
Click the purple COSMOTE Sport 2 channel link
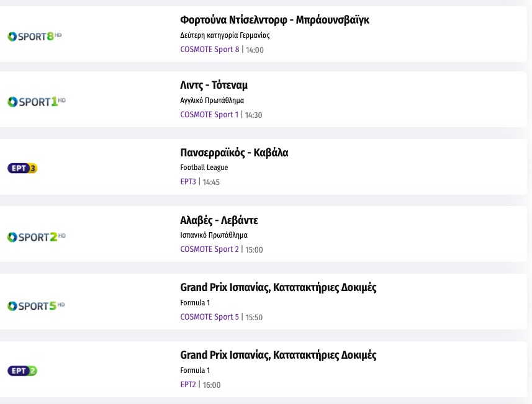tap(209, 249)
